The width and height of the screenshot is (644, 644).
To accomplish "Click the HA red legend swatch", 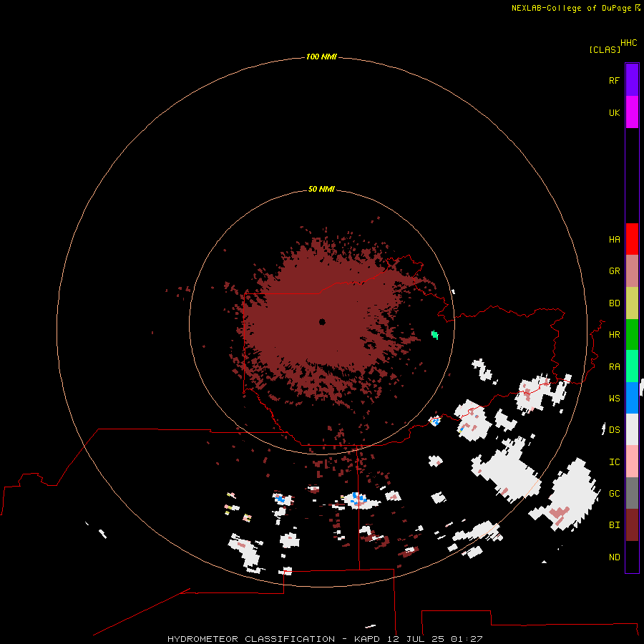I will [632, 239].
